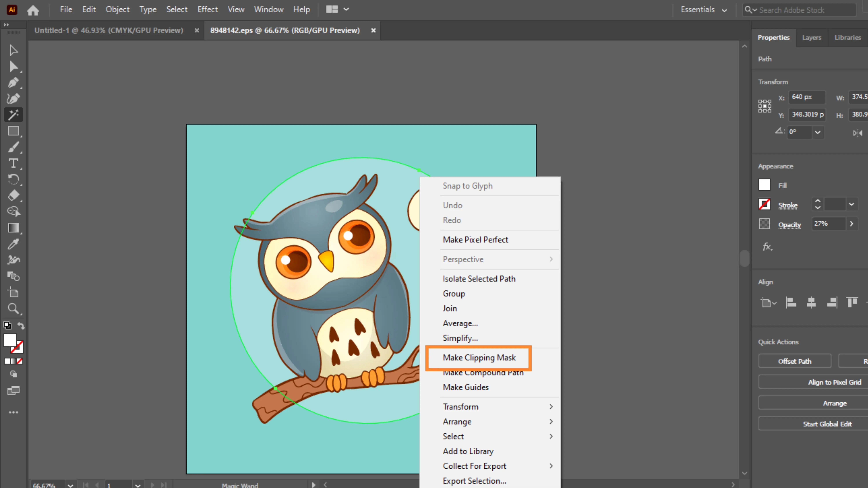Select the Curvature tool
The image size is (868, 488).
[13, 98]
